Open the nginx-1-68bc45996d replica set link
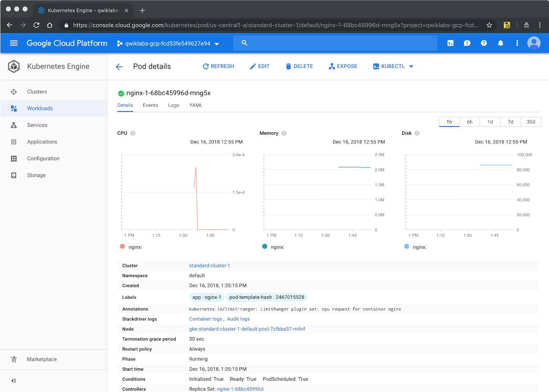549x392 pixels. coord(240,389)
